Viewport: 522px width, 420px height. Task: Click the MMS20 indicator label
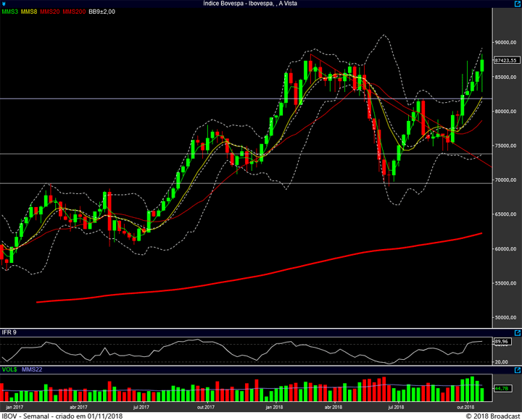pos(50,12)
